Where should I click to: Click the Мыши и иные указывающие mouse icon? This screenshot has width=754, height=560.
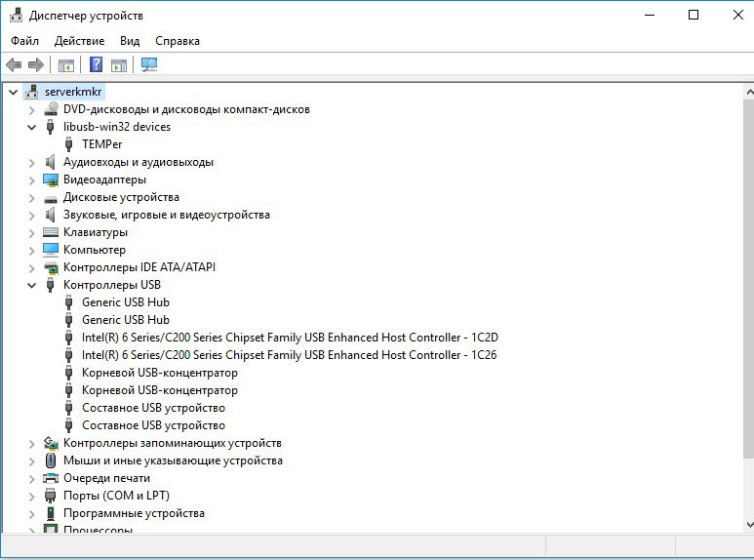51,460
